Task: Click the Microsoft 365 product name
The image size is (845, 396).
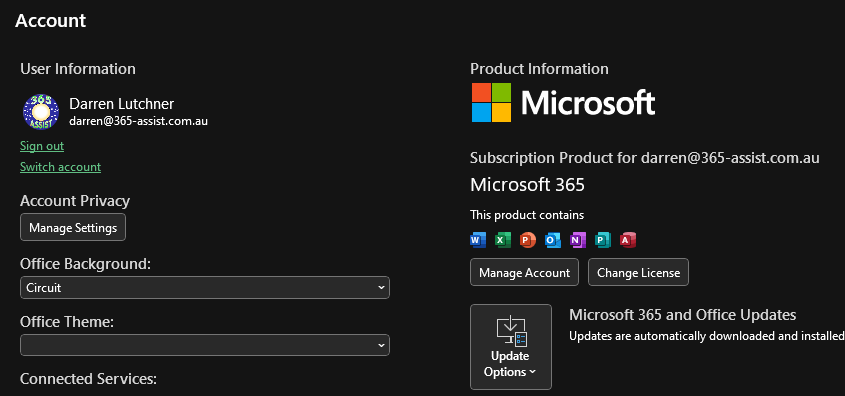Action: 528,185
